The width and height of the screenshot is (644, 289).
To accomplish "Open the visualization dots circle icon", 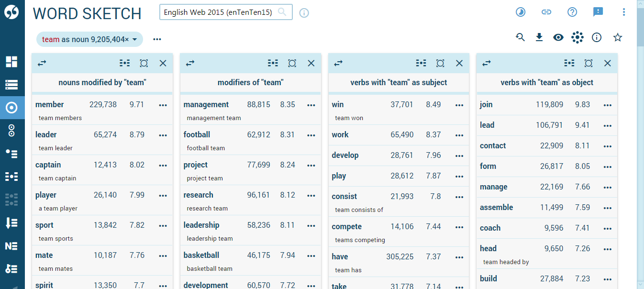I will 577,37.
